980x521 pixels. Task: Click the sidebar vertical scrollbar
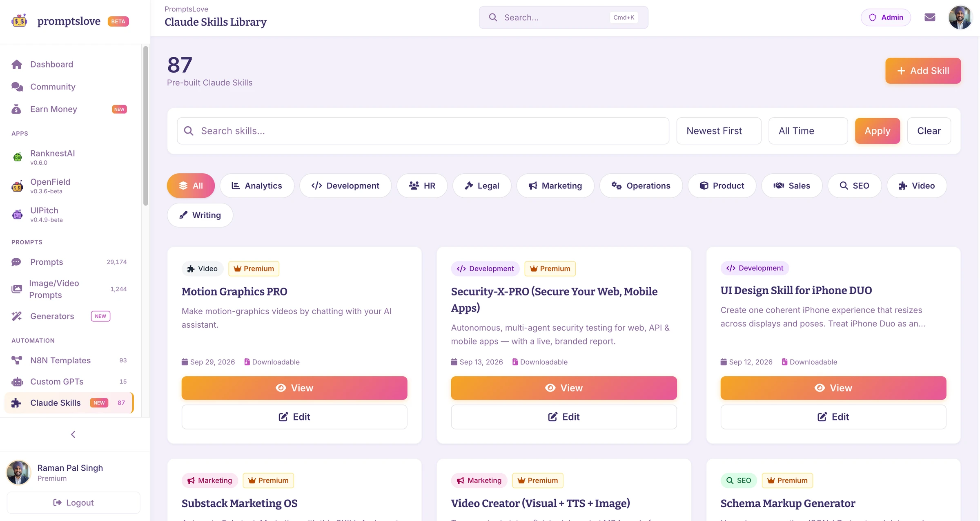(x=146, y=126)
